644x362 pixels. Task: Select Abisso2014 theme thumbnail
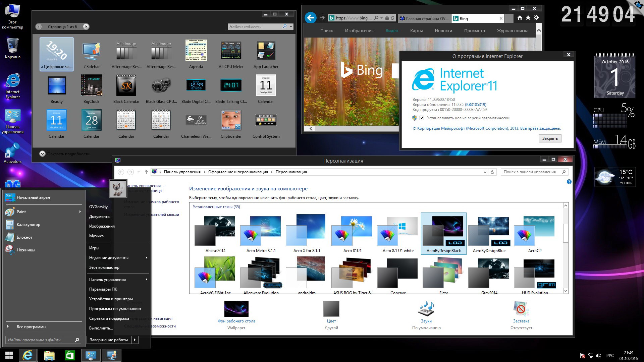[215, 231]
